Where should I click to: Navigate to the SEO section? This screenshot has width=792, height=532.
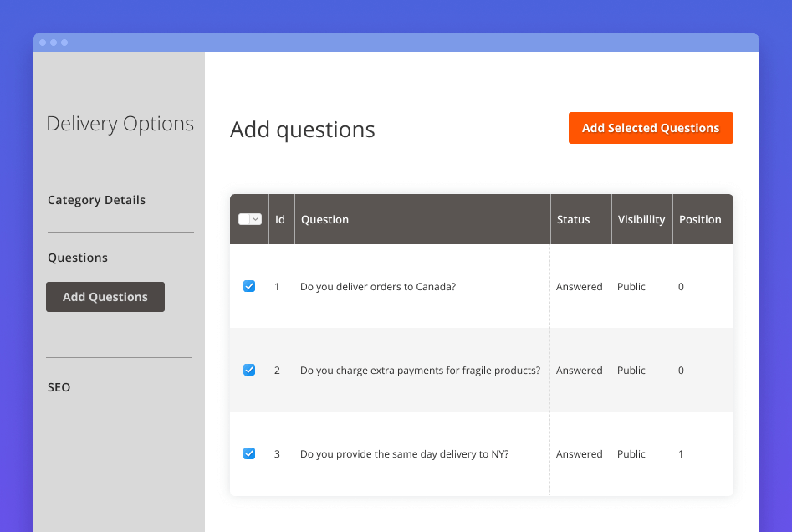tap(59, 387)
